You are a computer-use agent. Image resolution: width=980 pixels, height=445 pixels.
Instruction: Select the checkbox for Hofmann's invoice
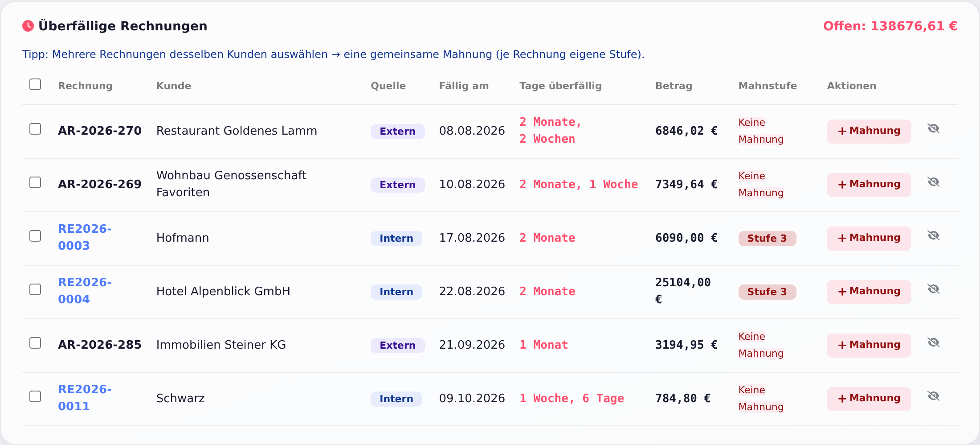tap(35, 236)
